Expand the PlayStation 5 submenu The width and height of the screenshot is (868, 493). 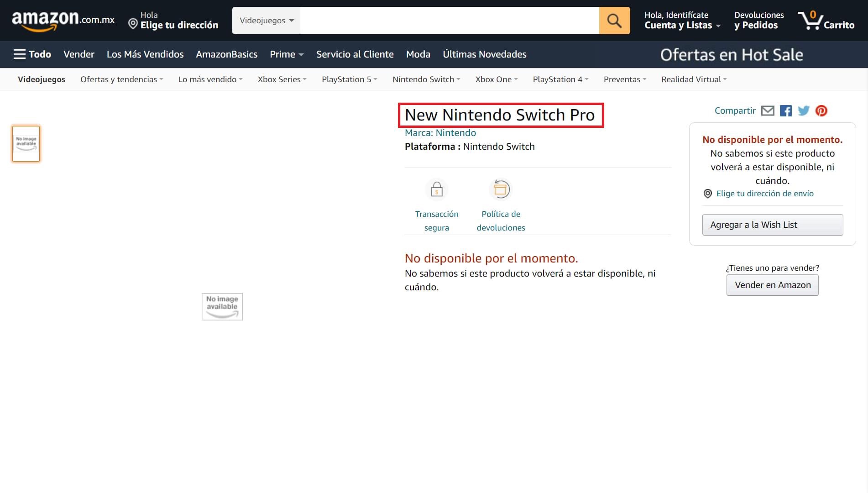(x=350, y=79)
